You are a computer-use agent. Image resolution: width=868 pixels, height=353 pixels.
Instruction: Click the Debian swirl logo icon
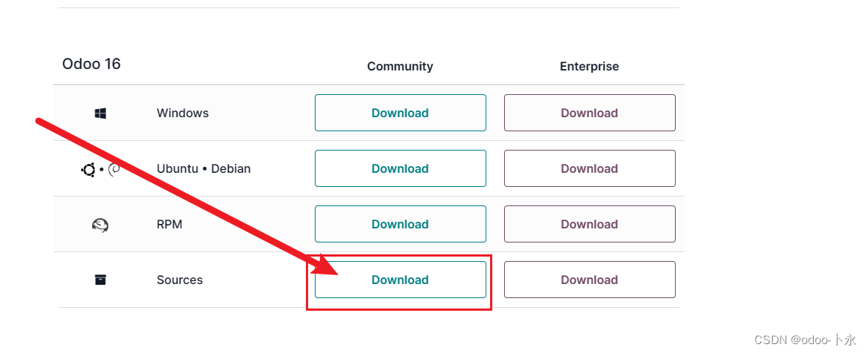point(114,169)
